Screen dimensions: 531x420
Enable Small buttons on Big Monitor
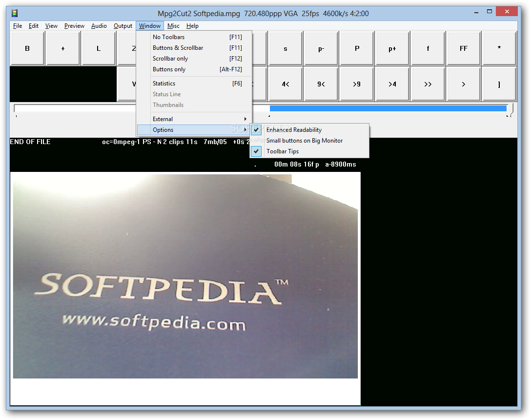[309, 141]
